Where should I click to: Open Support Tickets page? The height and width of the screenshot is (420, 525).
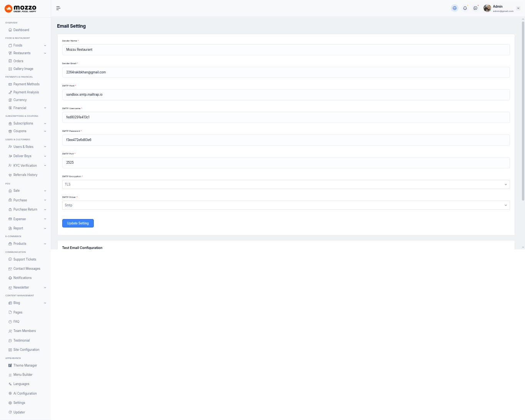click(25, 259)
